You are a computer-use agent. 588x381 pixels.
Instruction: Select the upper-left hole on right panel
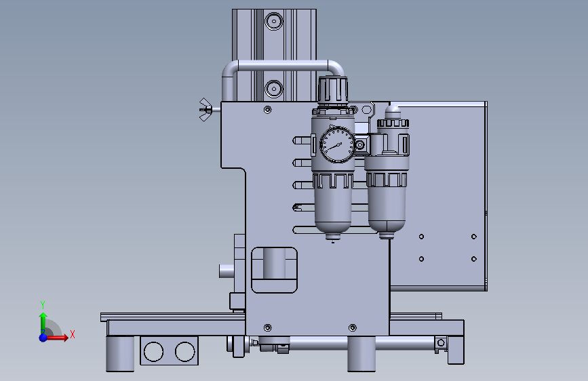coord(421,237)
